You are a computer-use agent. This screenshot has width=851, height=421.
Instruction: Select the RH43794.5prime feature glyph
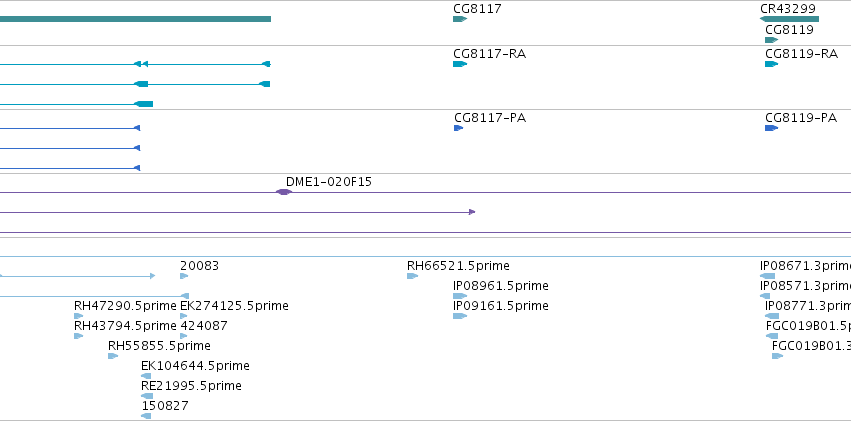point(79,336)
